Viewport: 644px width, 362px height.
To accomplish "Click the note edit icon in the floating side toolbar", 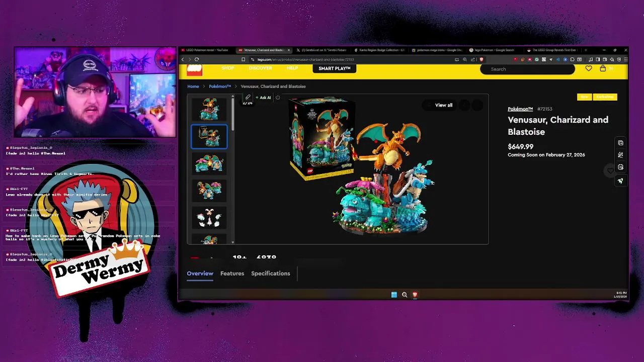I will (620, 167).
